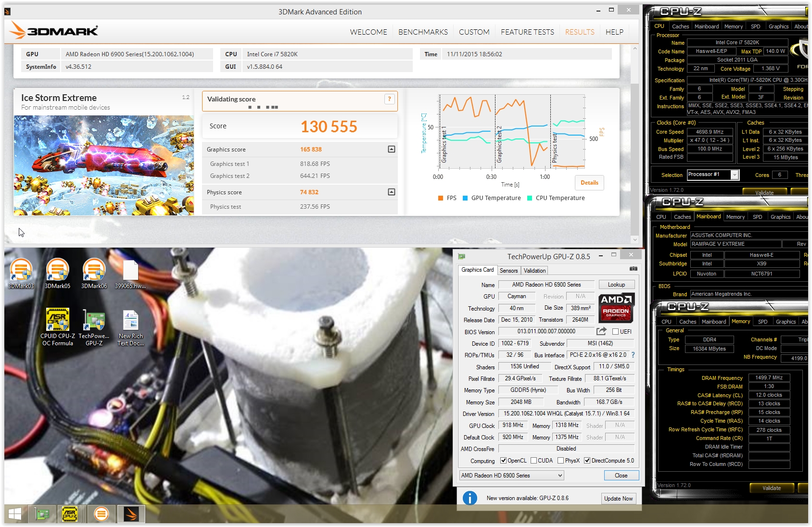Click the Lookup button in GPU-Z
Viewport: 812px width, 527px height.
coord(616,285)
